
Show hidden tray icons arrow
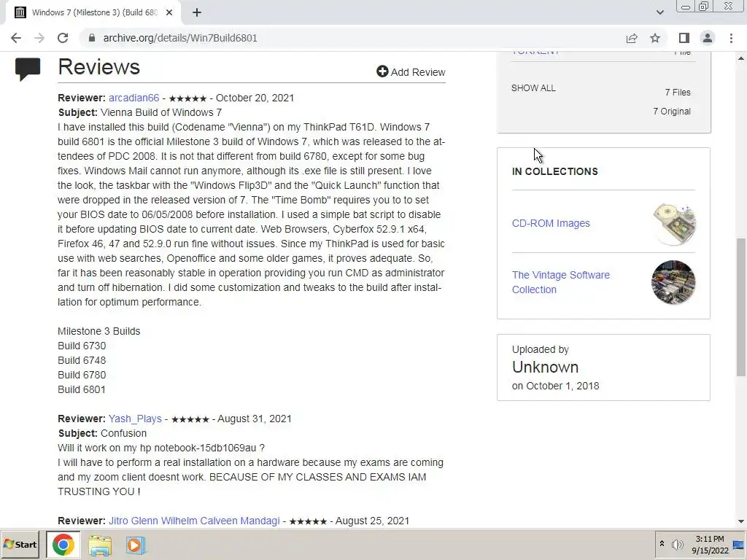(x=662, y=544)
